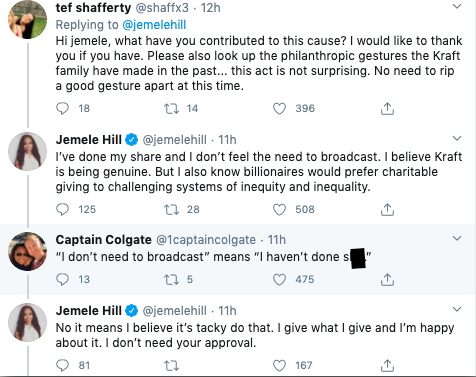Reply to tef shafferty's tweet

[x=62, y=108]
